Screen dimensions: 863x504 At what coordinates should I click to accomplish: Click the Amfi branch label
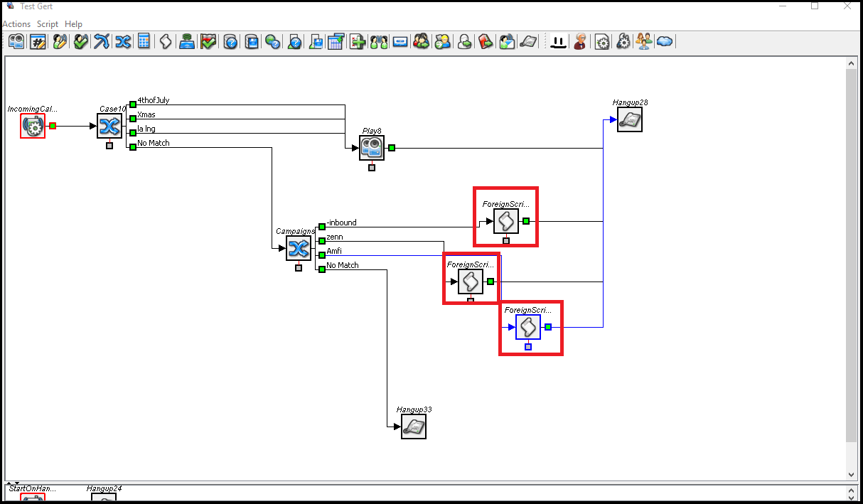coord(334,251)
